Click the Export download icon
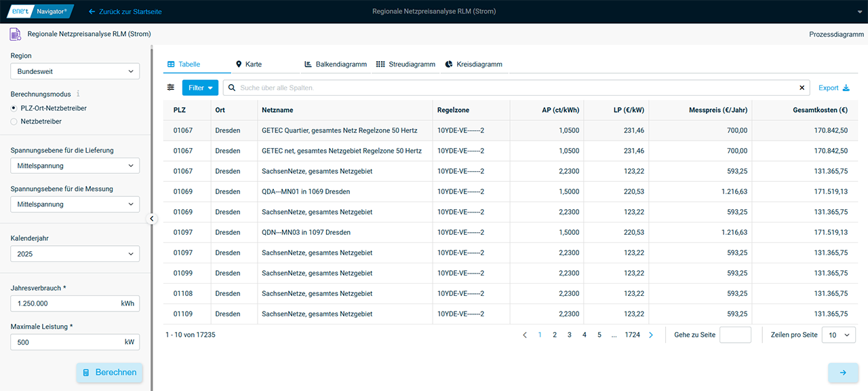This screenshot has width=868, height=391. pos(846,88)
